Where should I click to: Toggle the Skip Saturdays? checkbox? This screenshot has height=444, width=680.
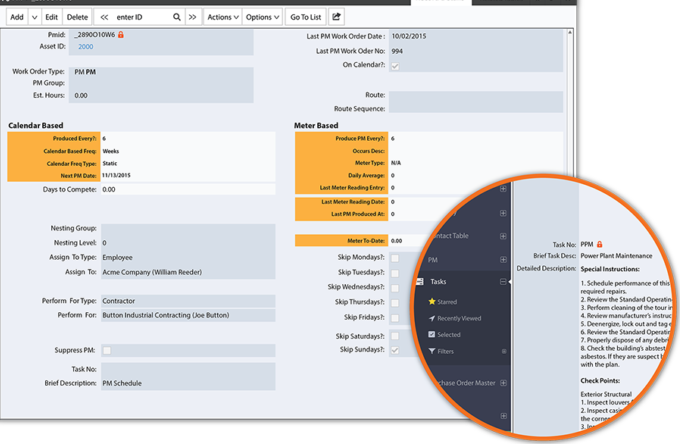(395, 336)
